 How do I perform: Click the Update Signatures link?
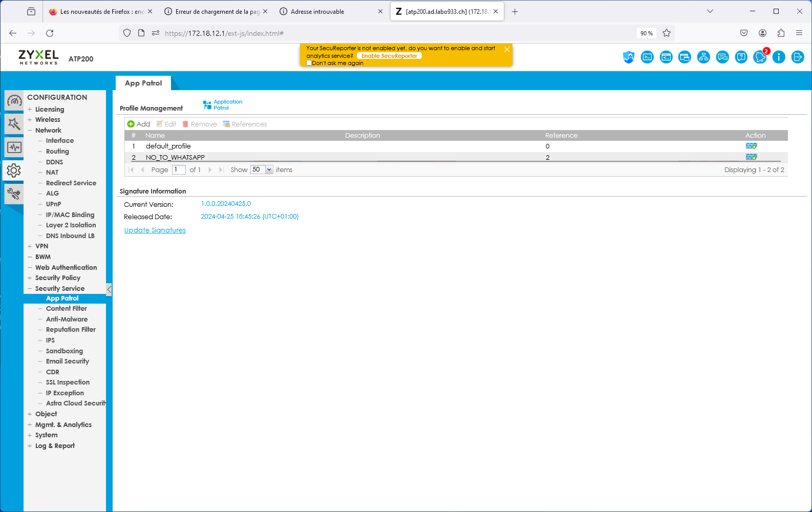(155, 230)
